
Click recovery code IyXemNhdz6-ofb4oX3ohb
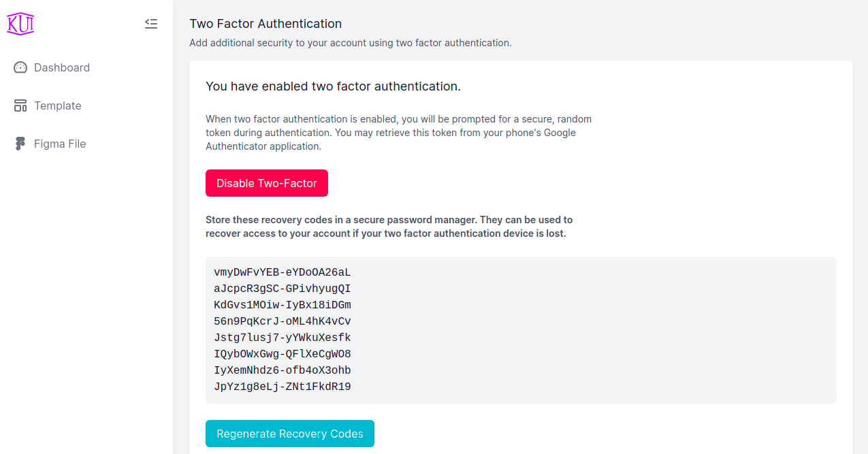(x=283, y=370)
